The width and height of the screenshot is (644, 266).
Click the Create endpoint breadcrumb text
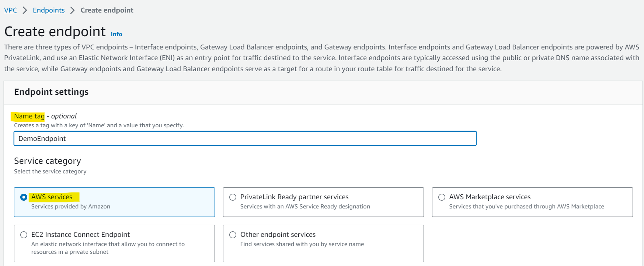click(107, 10)
